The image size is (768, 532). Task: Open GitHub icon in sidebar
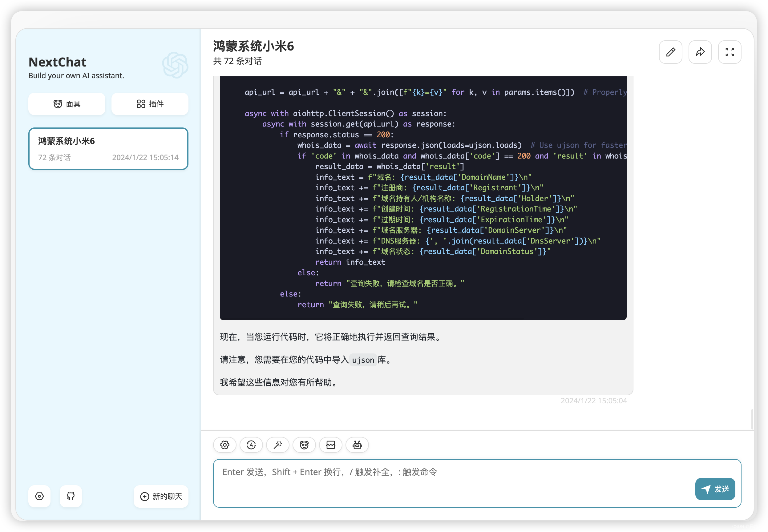tap(71, 496)
